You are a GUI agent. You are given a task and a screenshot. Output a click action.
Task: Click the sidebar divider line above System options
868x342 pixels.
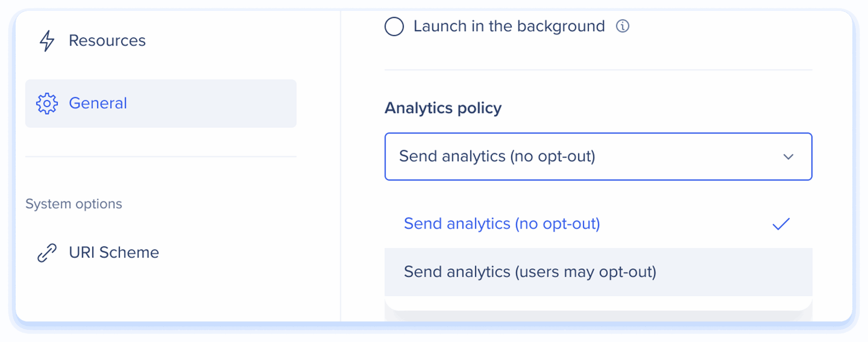161,156
